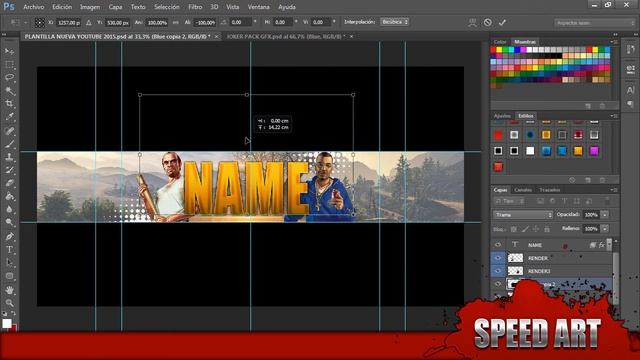
Task: Switch to the Ajustes panel tab
Action: (502, 116)
